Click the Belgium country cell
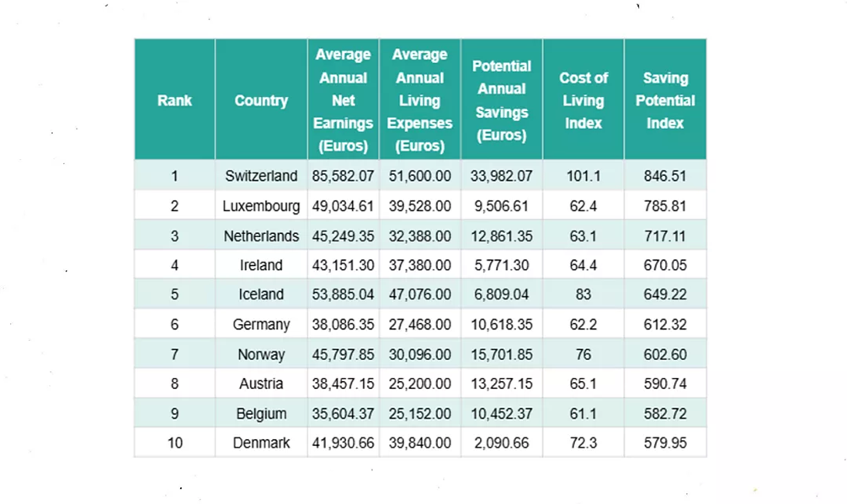This screenshot has height=504, width=847. coord(261,413)
